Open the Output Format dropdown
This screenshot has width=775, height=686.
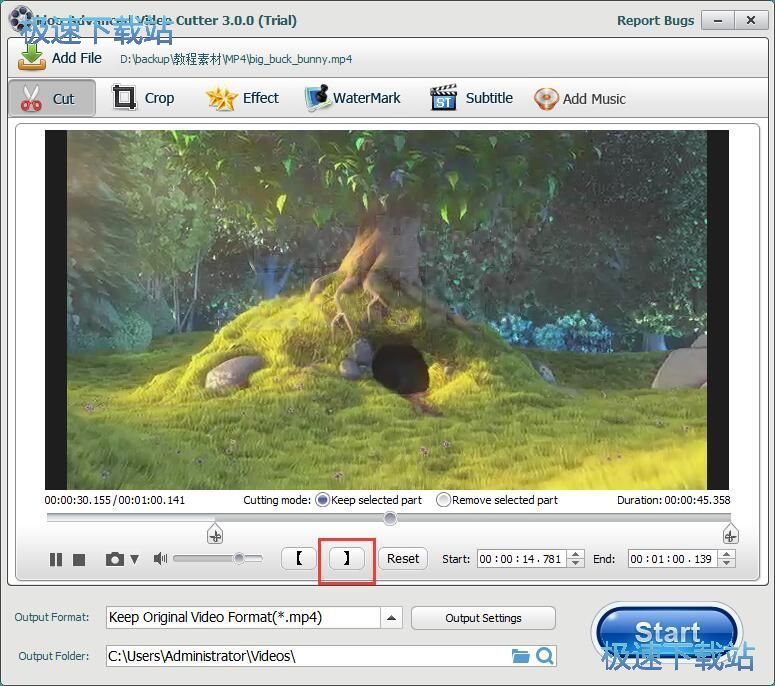tap(391, 618)
